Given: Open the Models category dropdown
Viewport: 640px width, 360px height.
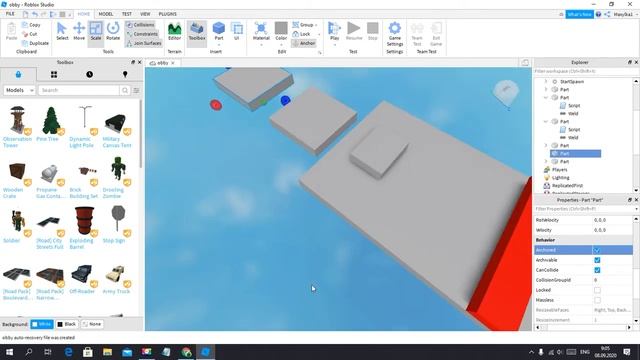Looking at the screenshot, I should (19, 90).
